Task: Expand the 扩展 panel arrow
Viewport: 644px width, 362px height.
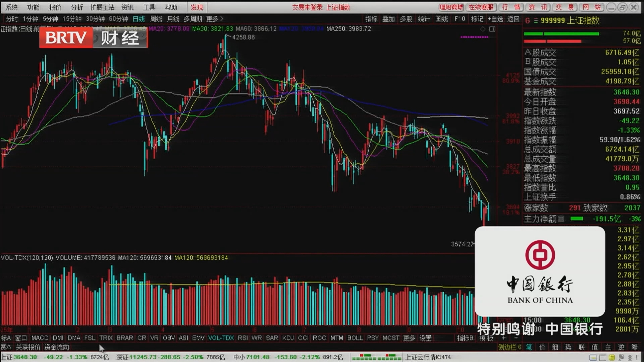Action: point(6,347)
